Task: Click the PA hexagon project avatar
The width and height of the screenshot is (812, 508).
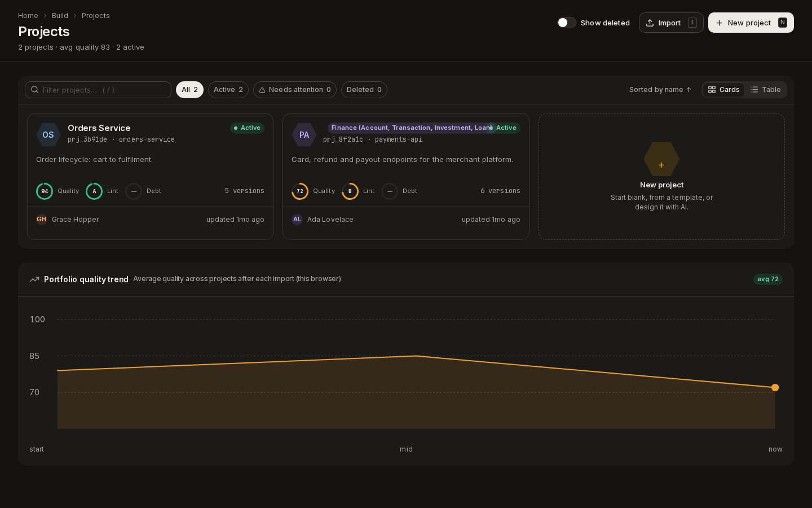Action: click(304, 135)
